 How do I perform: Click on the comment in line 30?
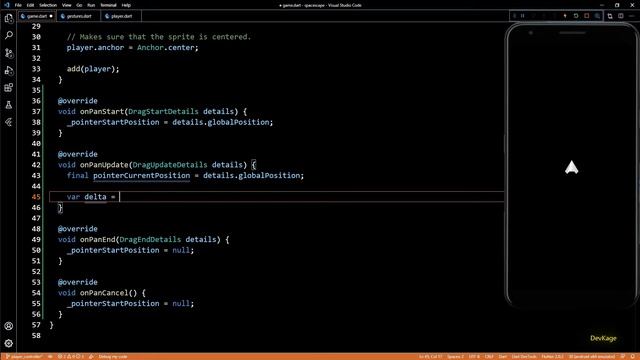(x=159, y=37)
